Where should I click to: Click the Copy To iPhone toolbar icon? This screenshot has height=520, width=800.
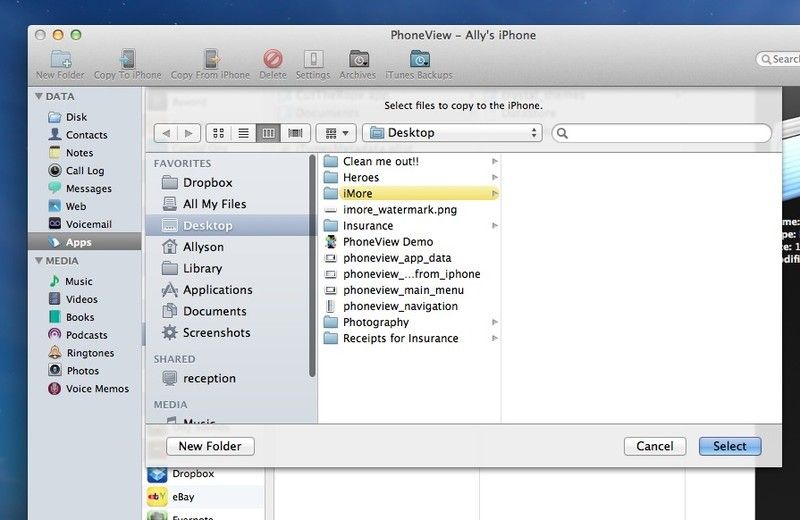coord(127,59)
